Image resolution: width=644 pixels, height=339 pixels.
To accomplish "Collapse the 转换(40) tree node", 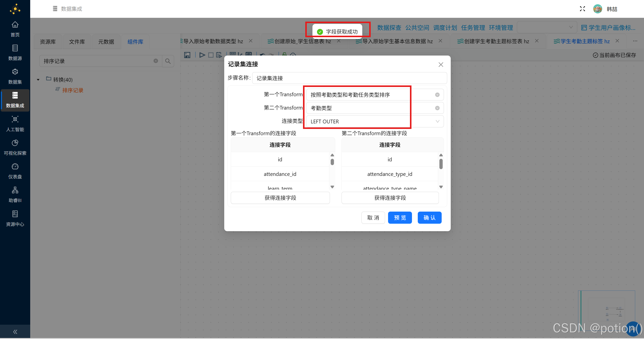I will click(x=38, y=80).
